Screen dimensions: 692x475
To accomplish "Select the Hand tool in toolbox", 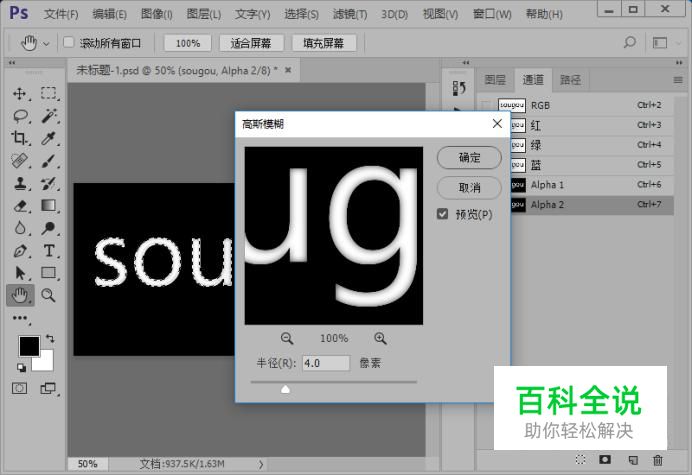I will tap(20, 295).
